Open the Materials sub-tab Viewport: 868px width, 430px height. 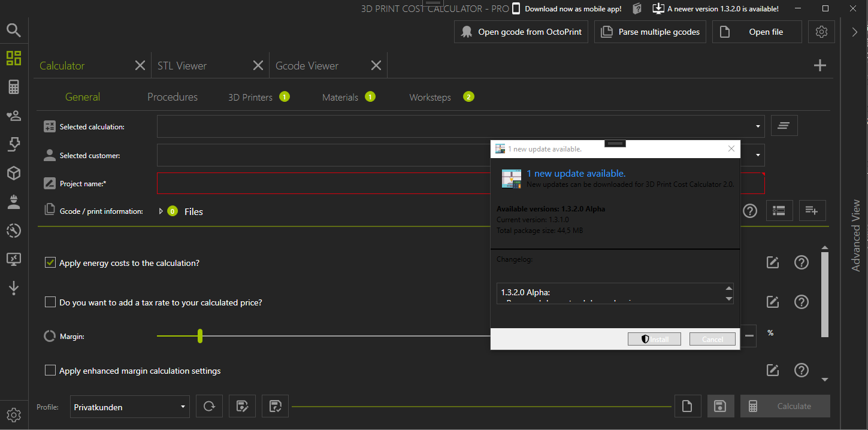340,97
